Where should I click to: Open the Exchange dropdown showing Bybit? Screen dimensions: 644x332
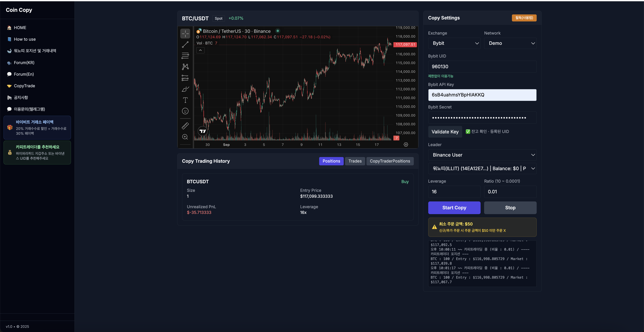[x=454, y=44]
